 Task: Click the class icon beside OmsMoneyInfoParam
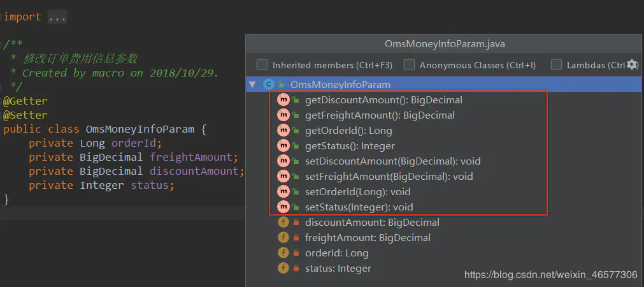[269, 85]
